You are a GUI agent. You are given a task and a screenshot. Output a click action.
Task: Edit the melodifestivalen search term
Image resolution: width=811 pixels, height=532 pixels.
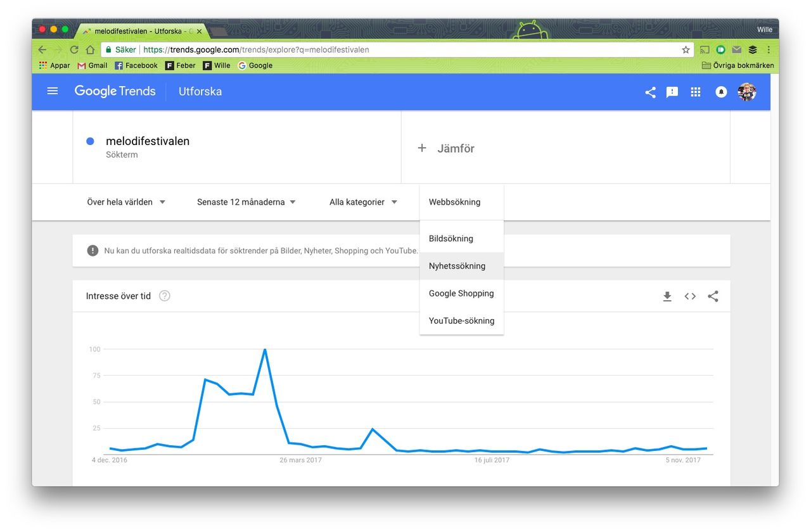point(148,141)
